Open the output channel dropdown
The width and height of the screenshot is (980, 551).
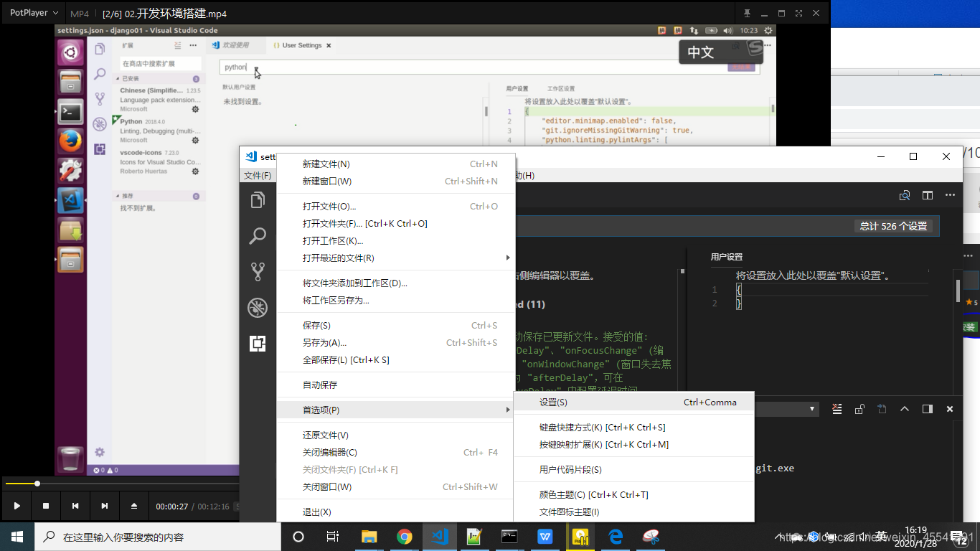coord(789,409)
